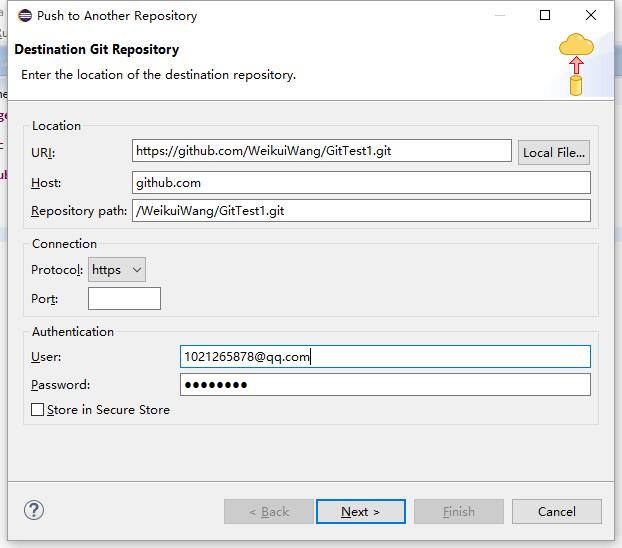
Task: Enable Store in Secure Store checkbox
Action: (38, 410)
